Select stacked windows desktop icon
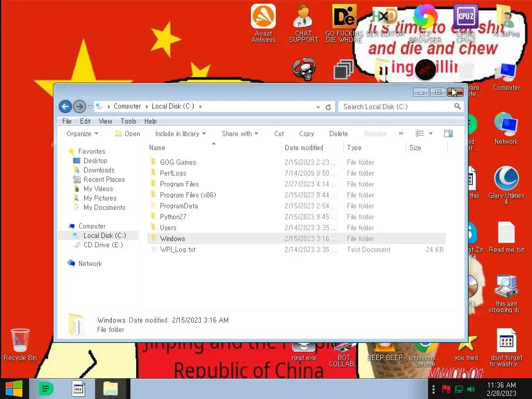The image size is (532, 399). 343,69
